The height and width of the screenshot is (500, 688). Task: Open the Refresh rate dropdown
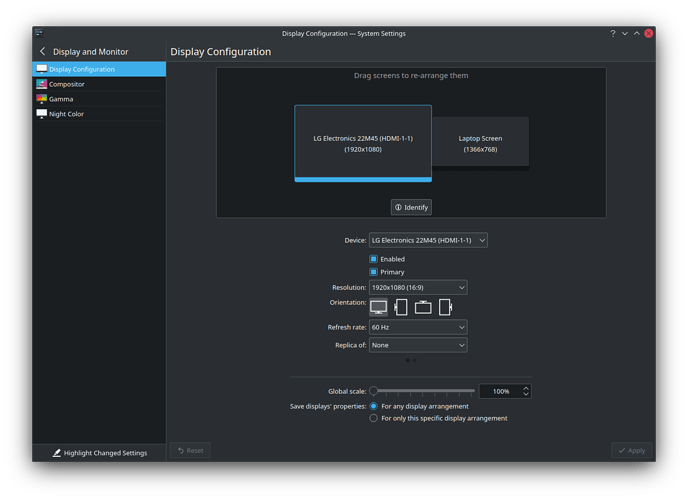[x=417, y=327]
